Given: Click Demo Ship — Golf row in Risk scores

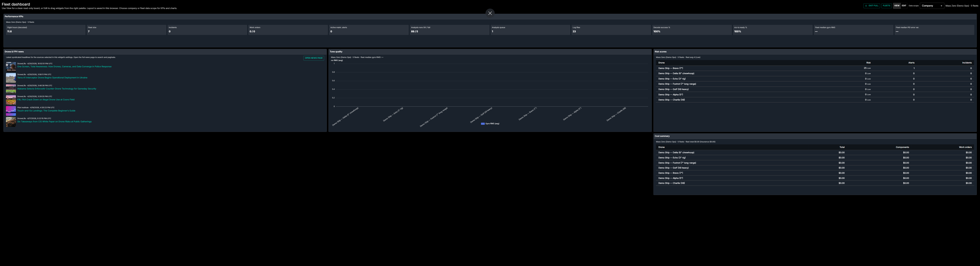Looking at the screenshot, I should coord(815,89).
